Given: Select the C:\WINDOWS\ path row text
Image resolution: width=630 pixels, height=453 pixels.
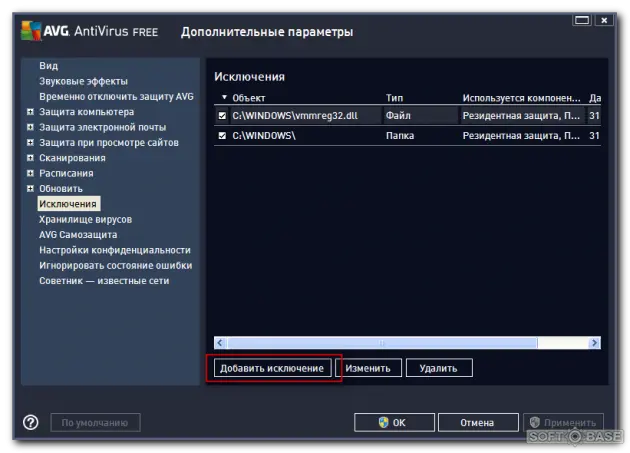Looking at the screenshot, I should click(264, 136).
